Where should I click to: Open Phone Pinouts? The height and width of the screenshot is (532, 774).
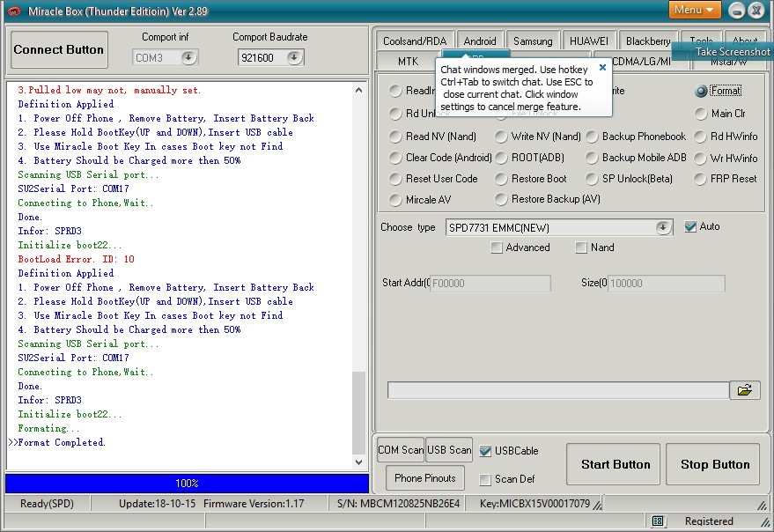425,477
